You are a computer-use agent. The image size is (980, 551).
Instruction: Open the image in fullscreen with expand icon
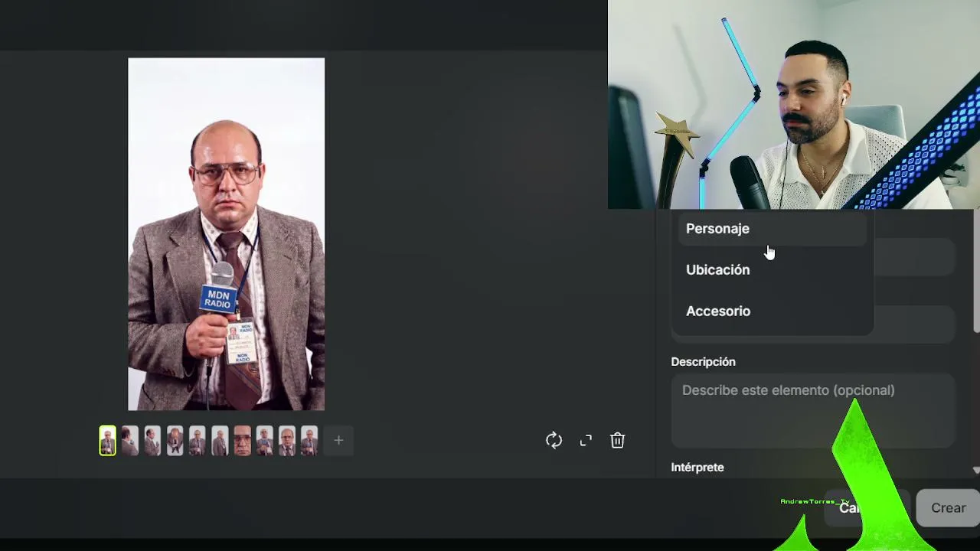point(586,440)
